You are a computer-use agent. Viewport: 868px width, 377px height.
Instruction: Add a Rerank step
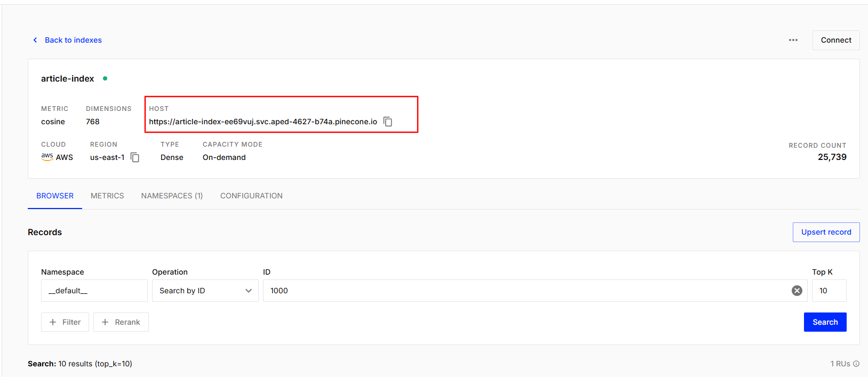[121, 322]
